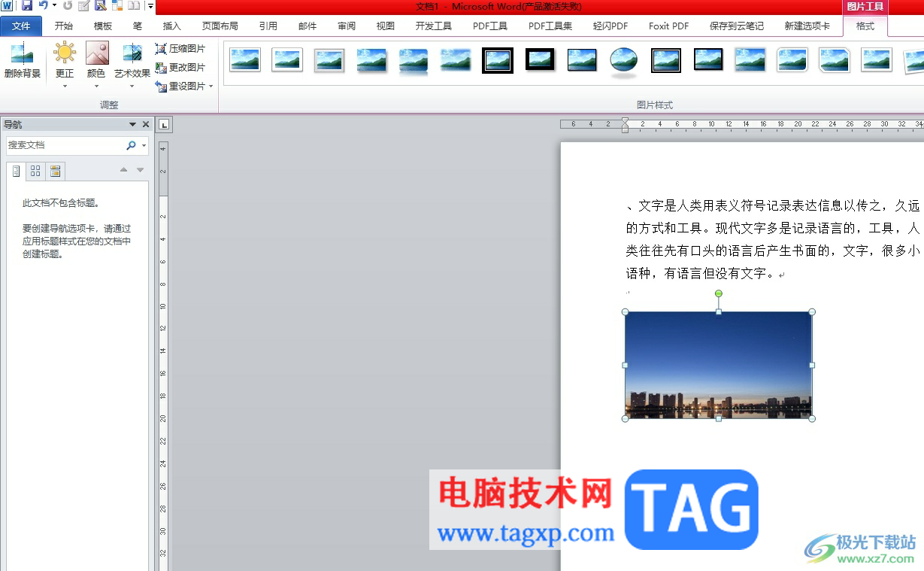
Task: Open the search options dropdown beside magnifier
Action: coord(144,145)
